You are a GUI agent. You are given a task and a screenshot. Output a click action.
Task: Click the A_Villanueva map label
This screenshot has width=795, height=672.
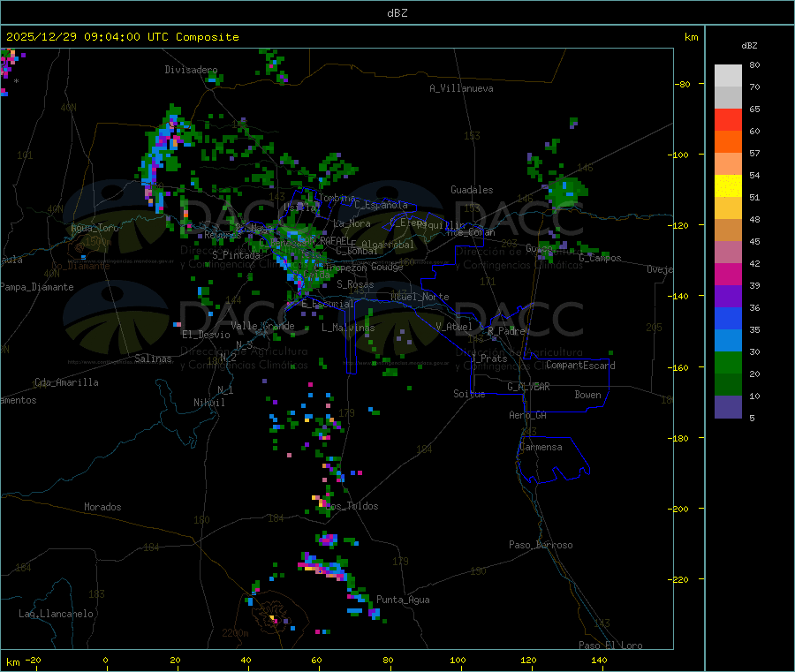pyautogui.click(x=461, y=88)
